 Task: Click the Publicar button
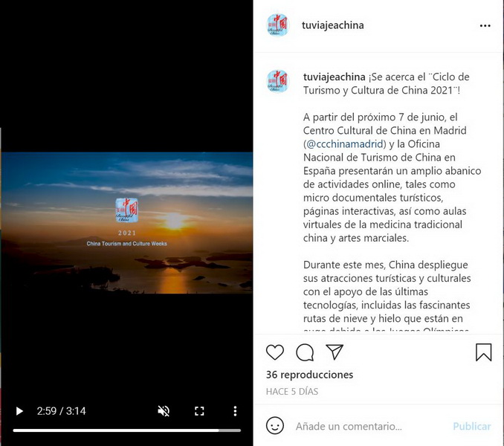coord(471,427)
